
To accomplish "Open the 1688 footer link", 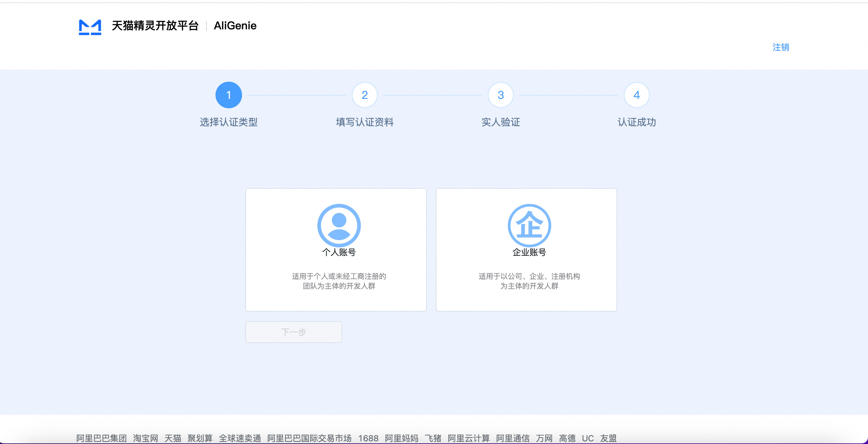I will pos(368,438).
